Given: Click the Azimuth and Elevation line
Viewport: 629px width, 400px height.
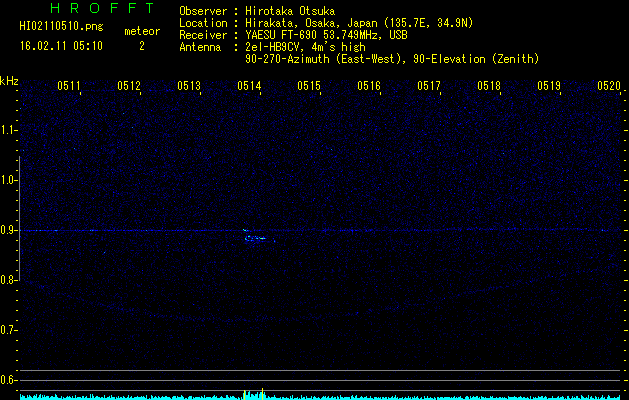Looking at the screenshot, I should pos(392,59).
